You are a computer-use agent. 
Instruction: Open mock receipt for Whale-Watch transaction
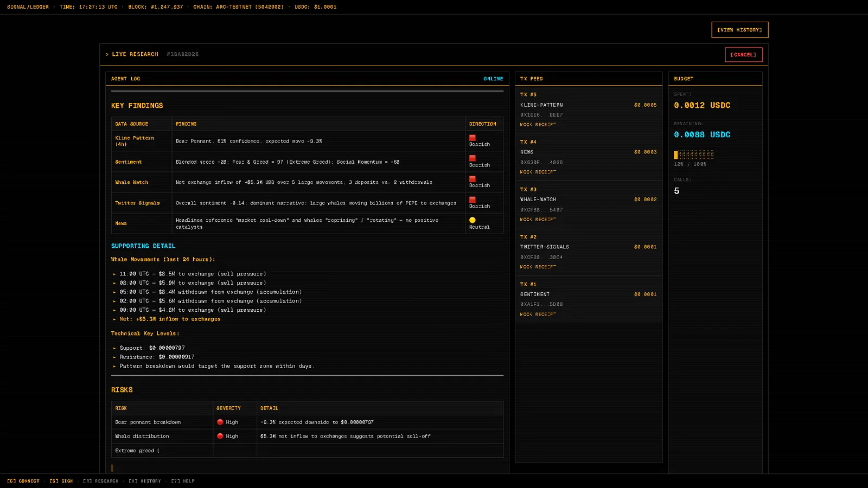538,220
